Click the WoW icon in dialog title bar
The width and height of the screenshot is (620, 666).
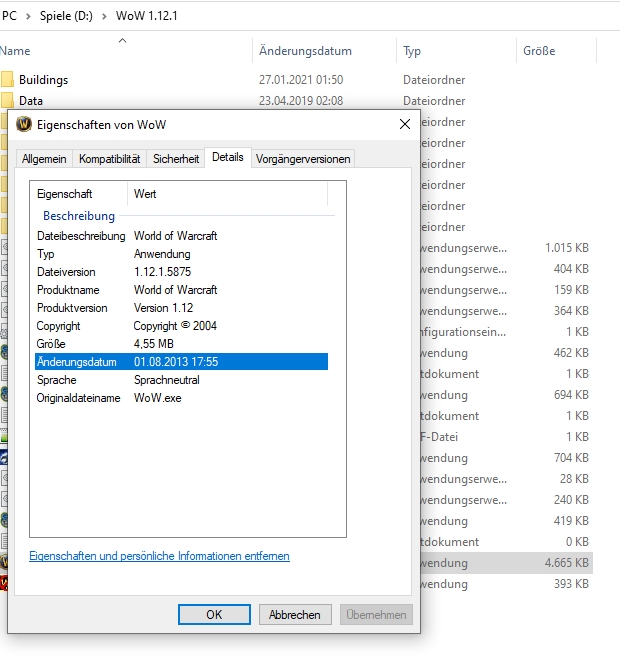(24, 124)
